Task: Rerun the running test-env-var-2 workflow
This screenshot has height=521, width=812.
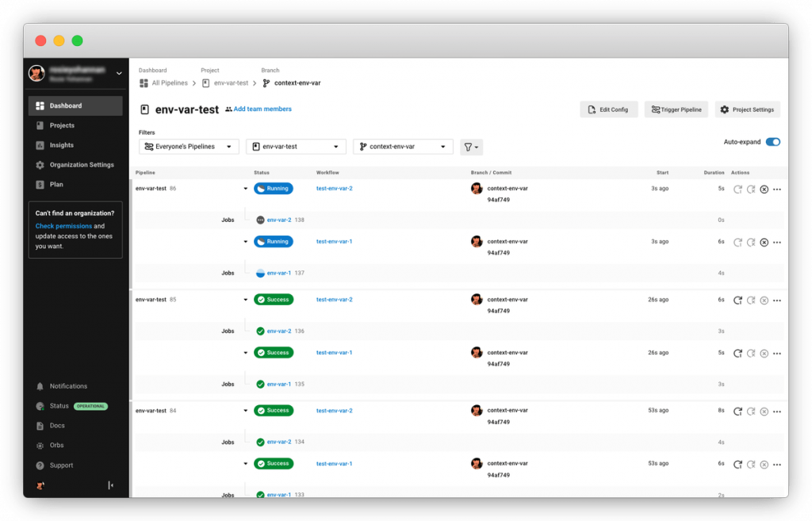Action: pyautogui.click(x=739, y=189)
